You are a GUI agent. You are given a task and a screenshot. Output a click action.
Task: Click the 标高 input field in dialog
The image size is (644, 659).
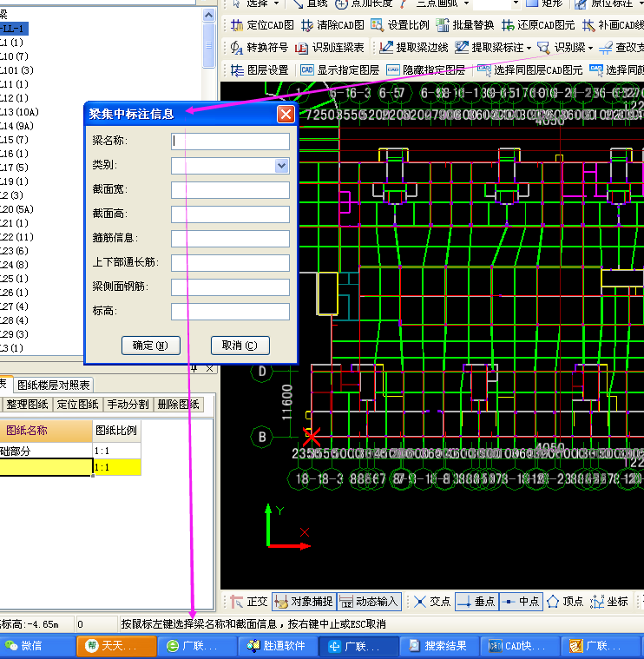coord(230,312)
